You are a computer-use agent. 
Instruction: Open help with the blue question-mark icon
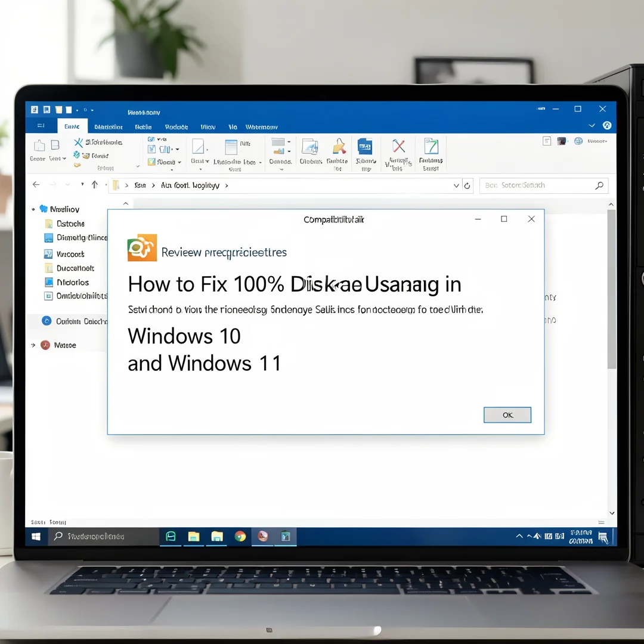[x=607, y=125]
